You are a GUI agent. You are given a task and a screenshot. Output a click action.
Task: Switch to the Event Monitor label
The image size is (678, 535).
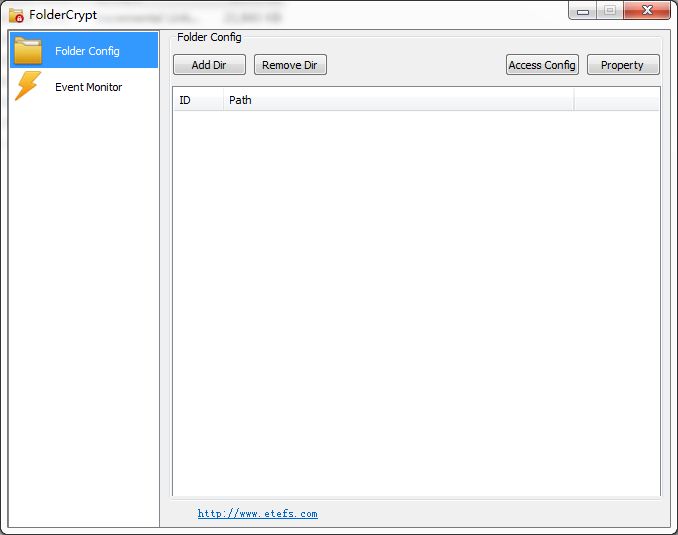89,87
